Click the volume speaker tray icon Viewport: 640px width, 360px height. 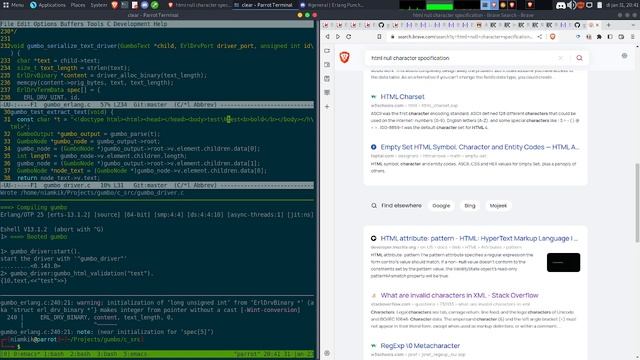click(x=571, y=5)
